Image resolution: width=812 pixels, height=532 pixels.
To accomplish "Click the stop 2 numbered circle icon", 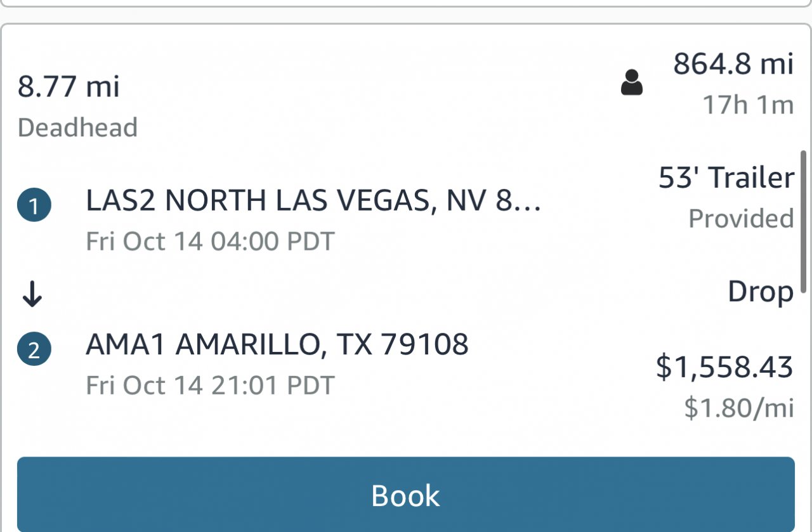I will pos(34,351).
